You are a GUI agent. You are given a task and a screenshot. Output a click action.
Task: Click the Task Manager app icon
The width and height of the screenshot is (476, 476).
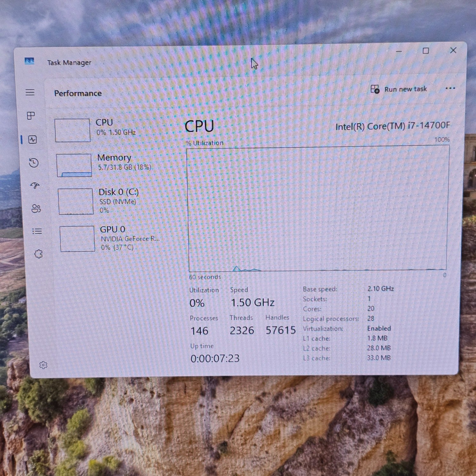coord(29,61)
